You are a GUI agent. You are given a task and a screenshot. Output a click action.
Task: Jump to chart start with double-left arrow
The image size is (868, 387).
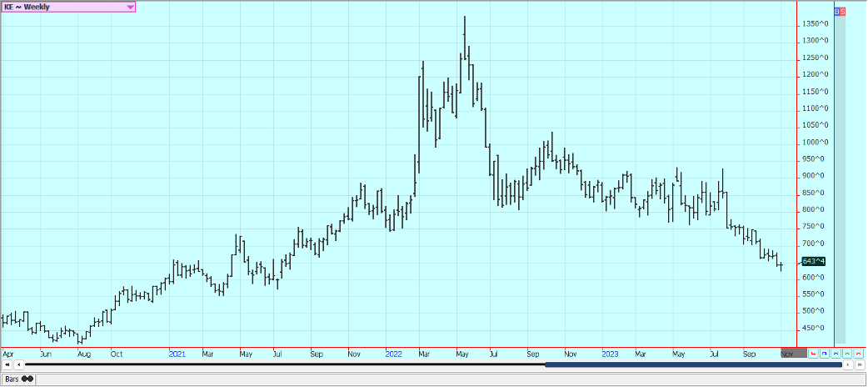click(7, 364)
